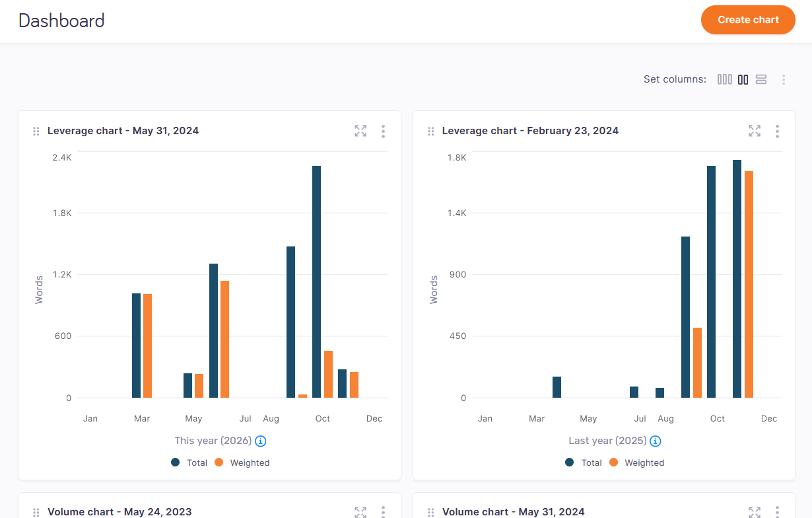The image size is (812, 518).
Task: Set dashboard layout to three columns
Action: 725,79
